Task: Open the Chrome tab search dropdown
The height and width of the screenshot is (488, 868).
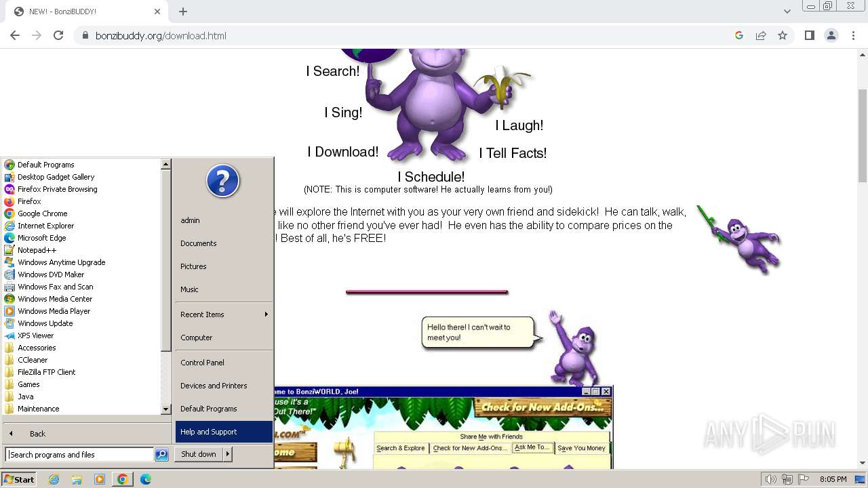Action: (787, 12)
